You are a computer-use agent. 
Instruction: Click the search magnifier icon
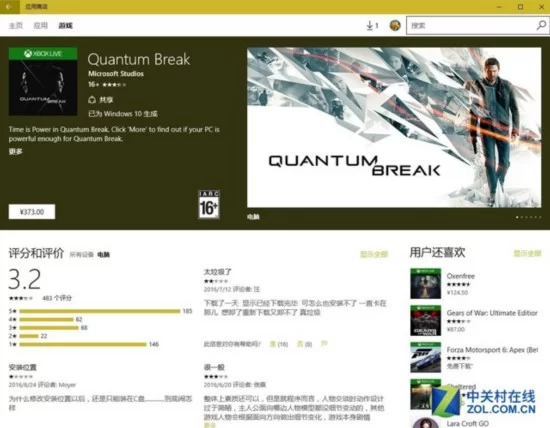click(541, 25)
